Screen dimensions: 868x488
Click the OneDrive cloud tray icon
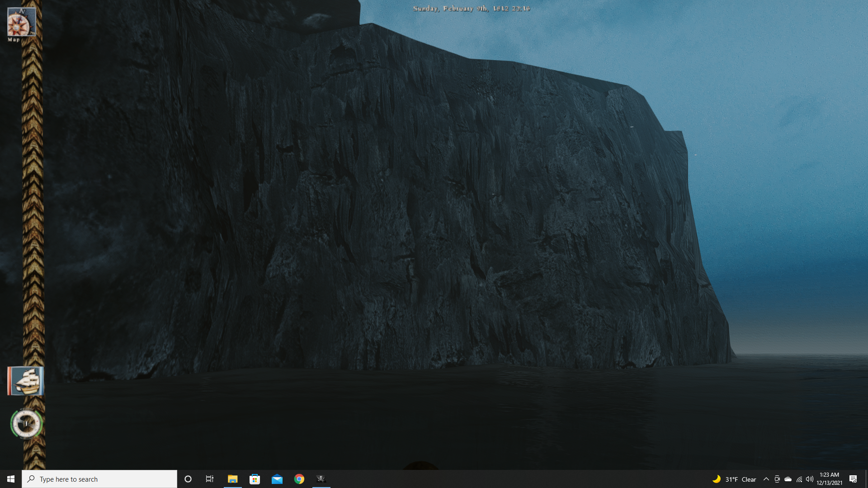788,479
